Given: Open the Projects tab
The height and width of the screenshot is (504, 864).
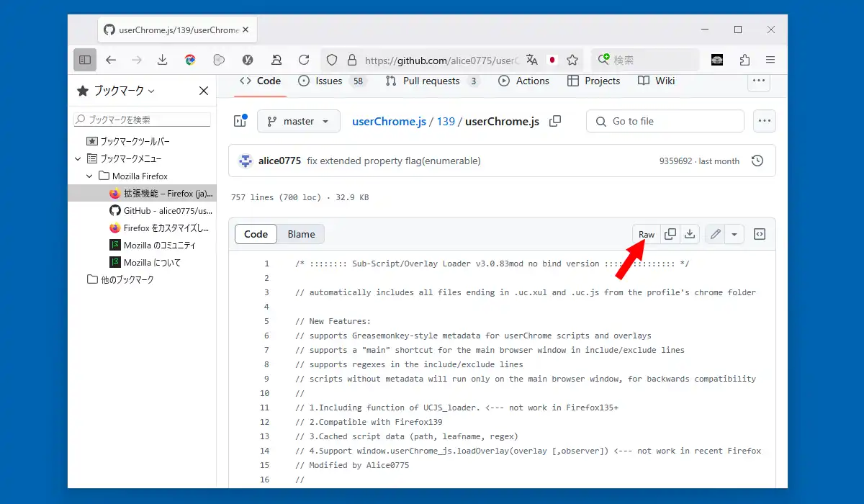Looking at the screenshot, I should click(x=593, y=81).
